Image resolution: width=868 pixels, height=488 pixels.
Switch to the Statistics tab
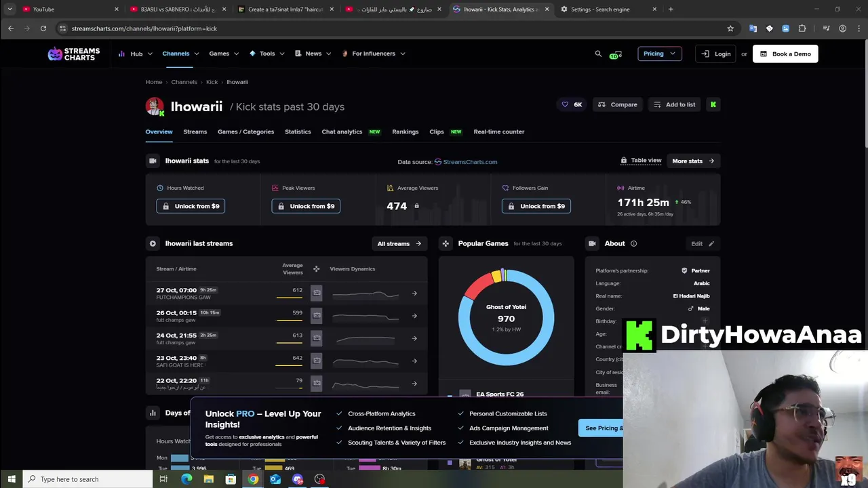(298, 131)
